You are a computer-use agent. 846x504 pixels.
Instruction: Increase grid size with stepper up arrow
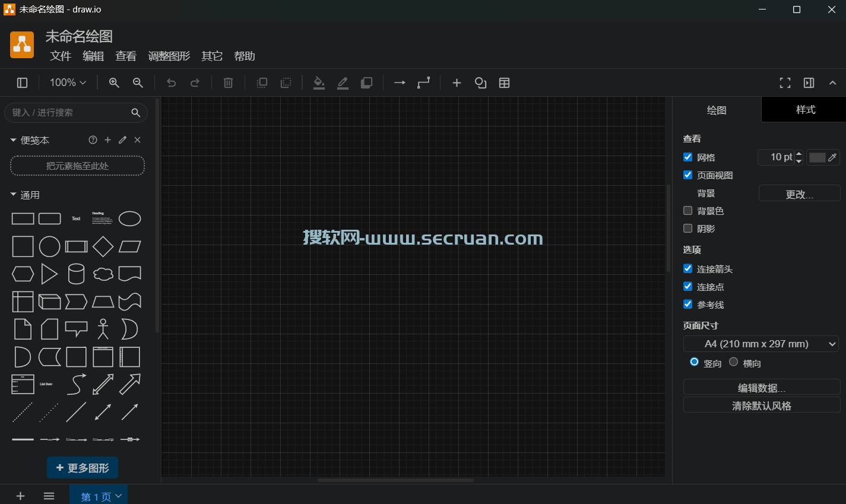click(799, 154)
